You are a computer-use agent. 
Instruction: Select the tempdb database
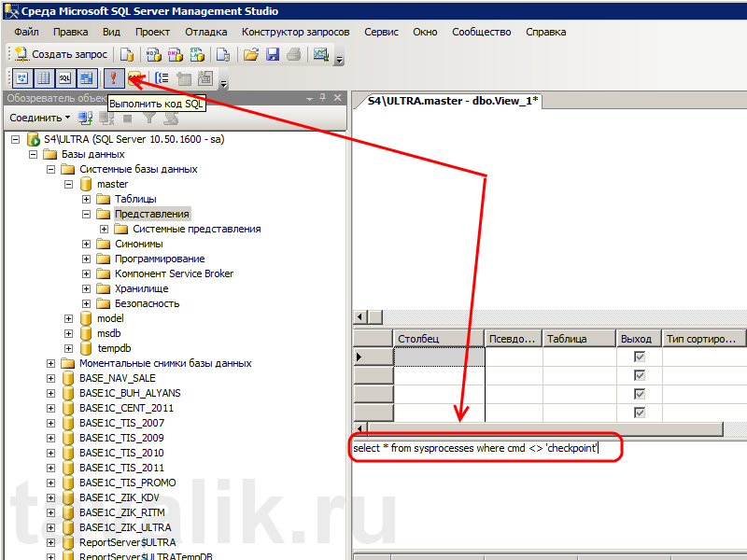(x=114, y=348)
